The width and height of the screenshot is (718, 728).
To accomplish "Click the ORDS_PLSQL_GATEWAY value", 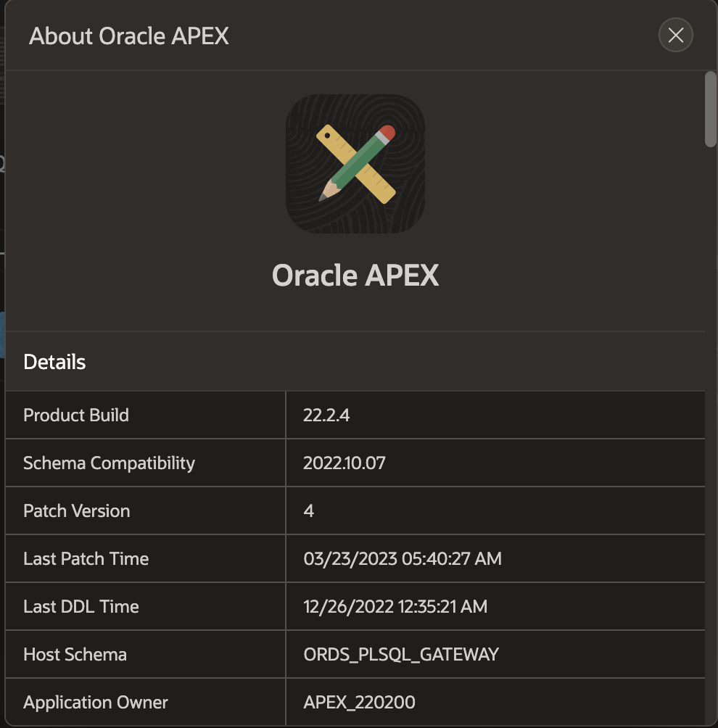I will tap(401, 654).
